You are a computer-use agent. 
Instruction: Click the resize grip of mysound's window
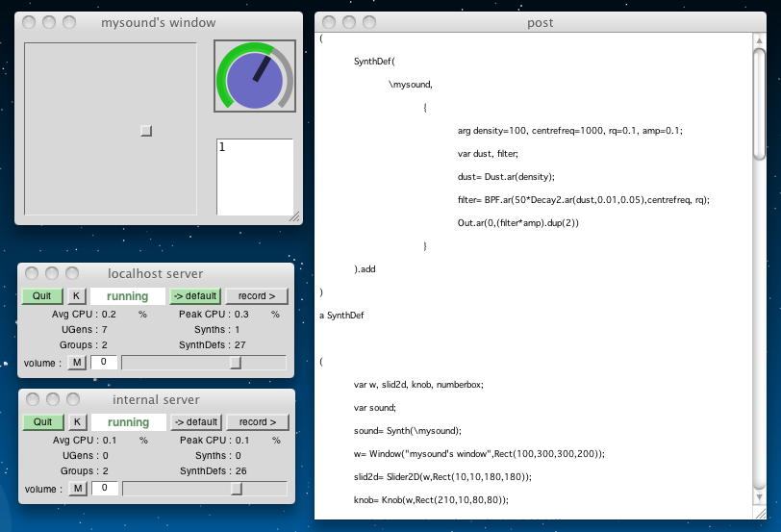click(x=295, y=216)
